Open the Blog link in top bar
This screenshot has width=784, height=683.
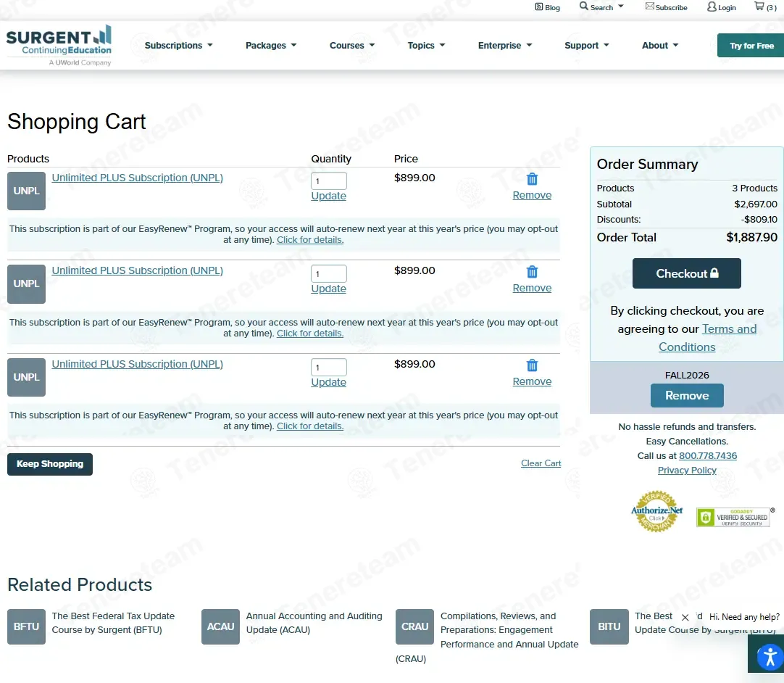coord(548,7)
